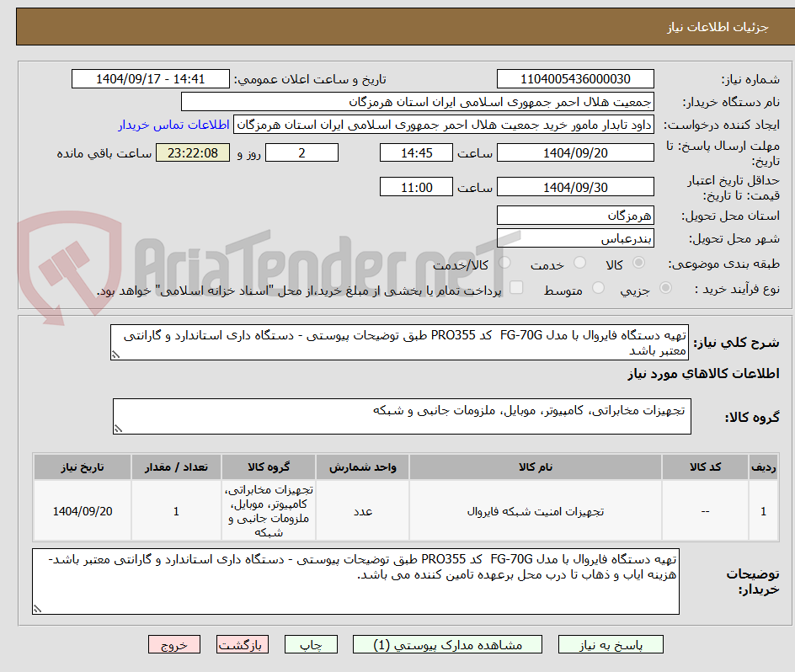Select the متوسط purchase process radio button
This screenshot has width=795, height=672.
pyautogui.click(x=598, y=287)
